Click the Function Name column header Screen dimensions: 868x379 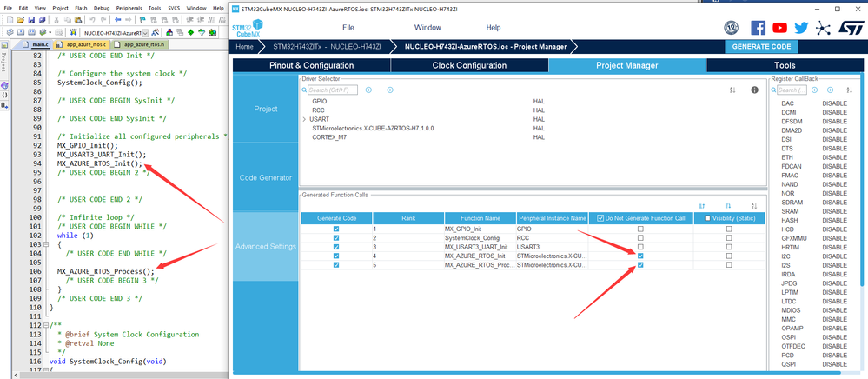pyautogui.click(x=480, y=218)
